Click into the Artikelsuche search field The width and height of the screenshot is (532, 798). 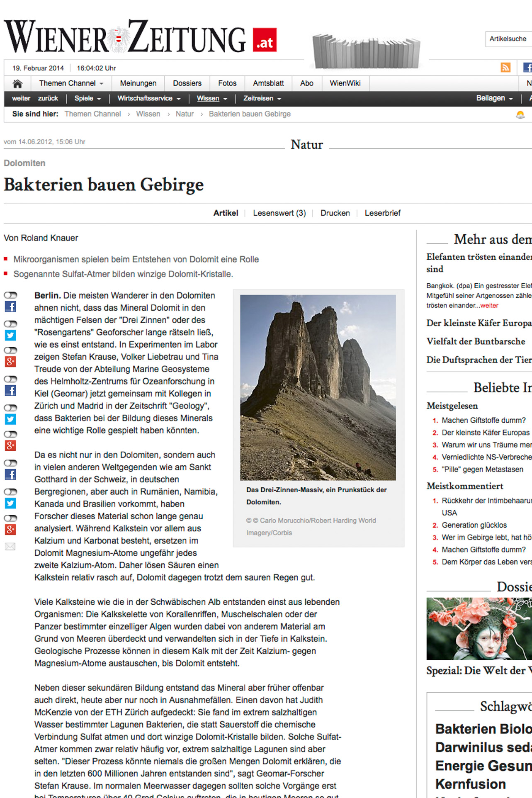coord(508,39)
